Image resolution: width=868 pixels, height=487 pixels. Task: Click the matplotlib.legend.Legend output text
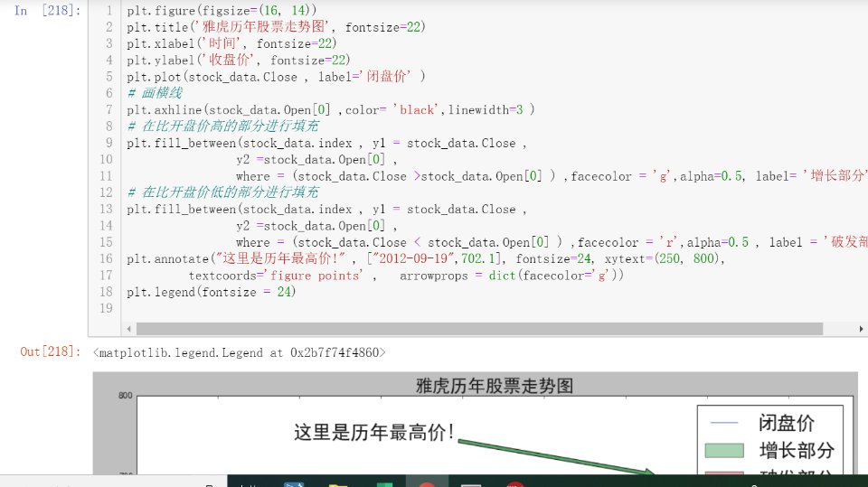tap(239, 352)
